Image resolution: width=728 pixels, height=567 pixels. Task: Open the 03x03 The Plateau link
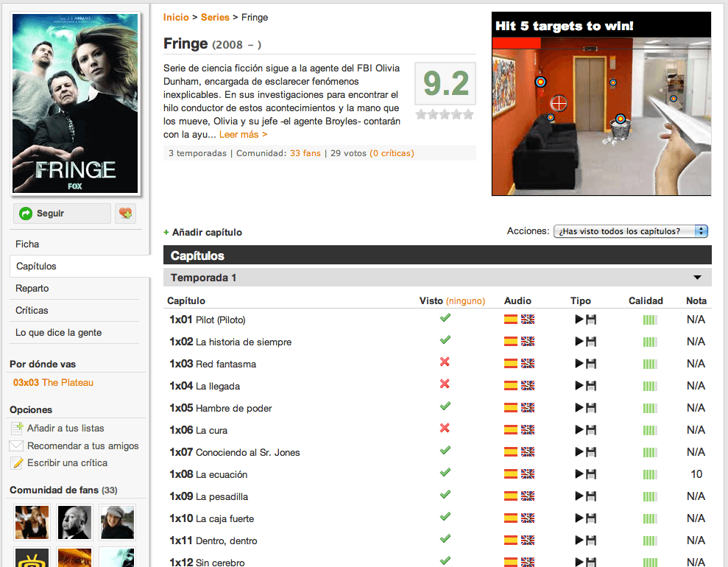pos(54,383)
